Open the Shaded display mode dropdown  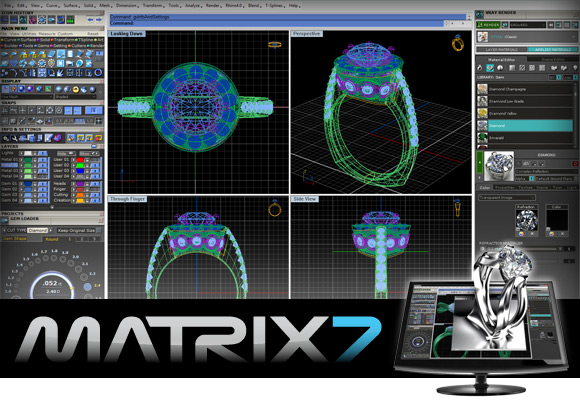click(76, 97)
